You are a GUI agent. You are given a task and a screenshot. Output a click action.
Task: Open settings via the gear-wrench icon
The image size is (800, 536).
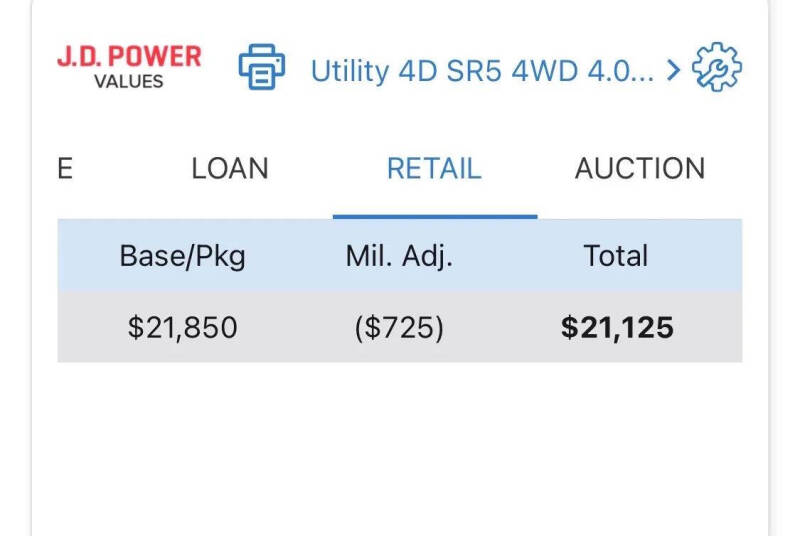717,68
